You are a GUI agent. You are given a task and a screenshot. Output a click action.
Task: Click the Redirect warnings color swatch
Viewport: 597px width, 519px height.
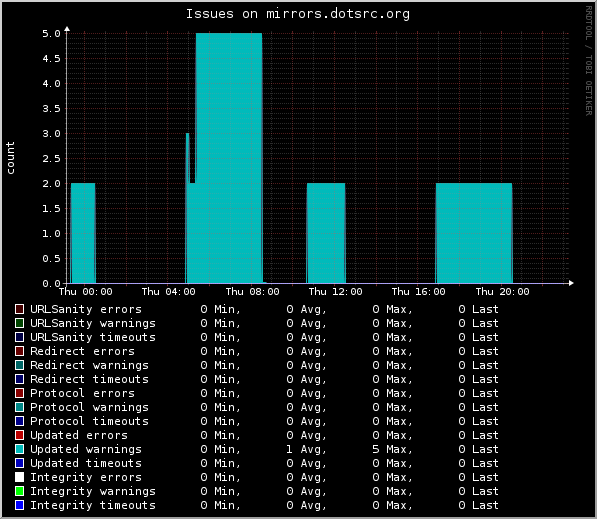pos(19,365)
